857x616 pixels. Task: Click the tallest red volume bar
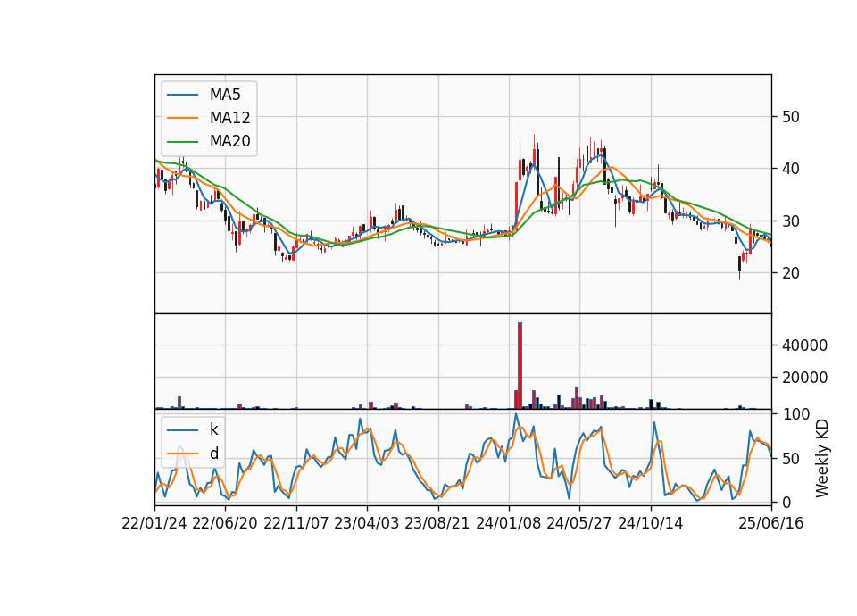(520, 366)
